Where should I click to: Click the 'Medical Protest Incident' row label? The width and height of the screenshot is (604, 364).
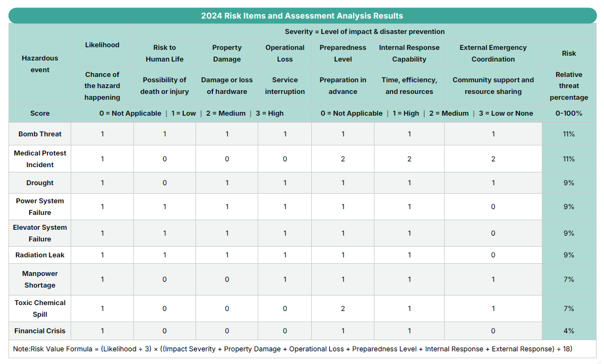[40, 159]
